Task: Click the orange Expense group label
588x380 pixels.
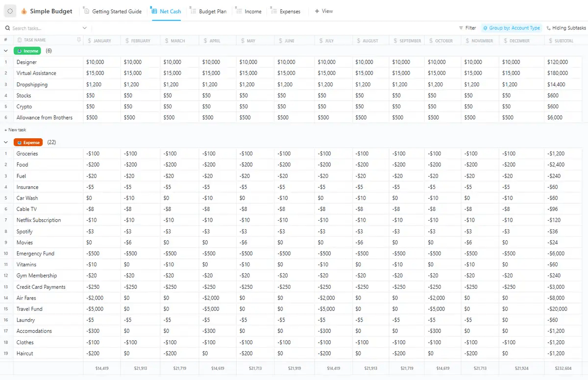Action: [x=28, y=142]
